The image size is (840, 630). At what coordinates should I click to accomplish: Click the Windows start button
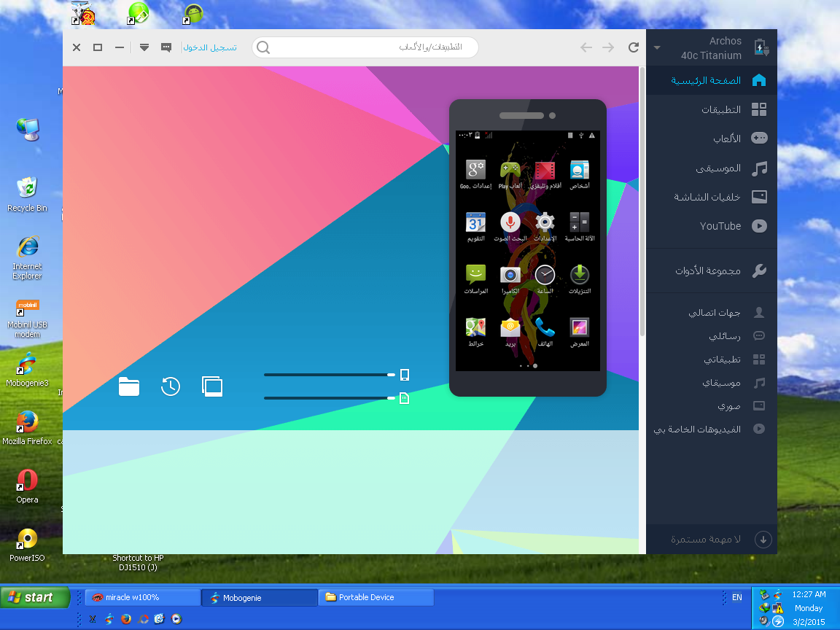pyautogui.click(x=35, y=597)
